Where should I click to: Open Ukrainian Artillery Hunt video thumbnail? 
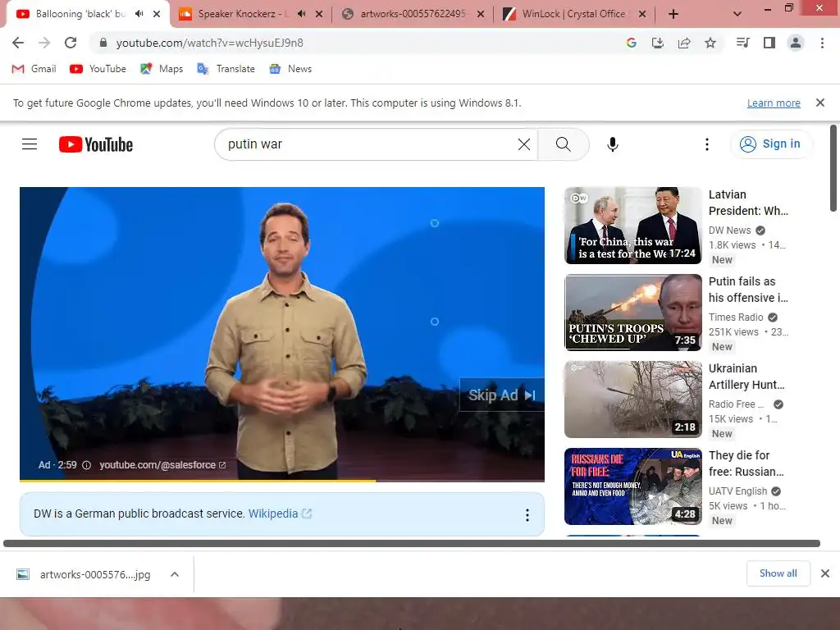[633, 399]
